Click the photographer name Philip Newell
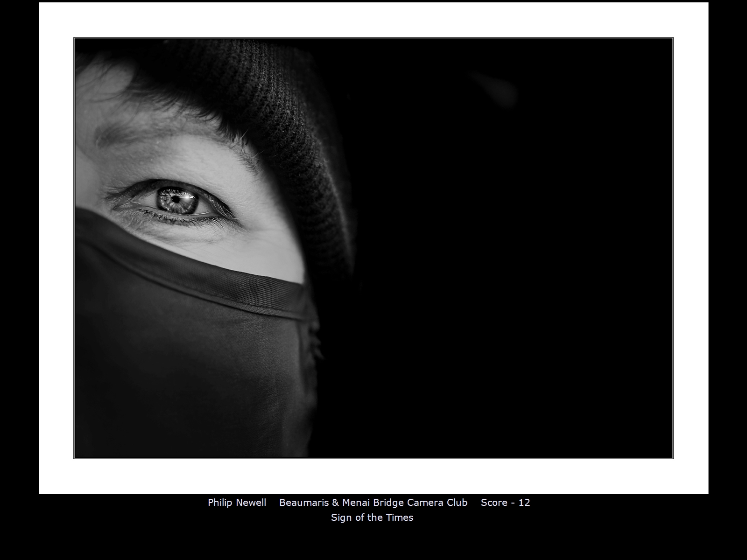The image size is (747, 560). tap(237, 503)
